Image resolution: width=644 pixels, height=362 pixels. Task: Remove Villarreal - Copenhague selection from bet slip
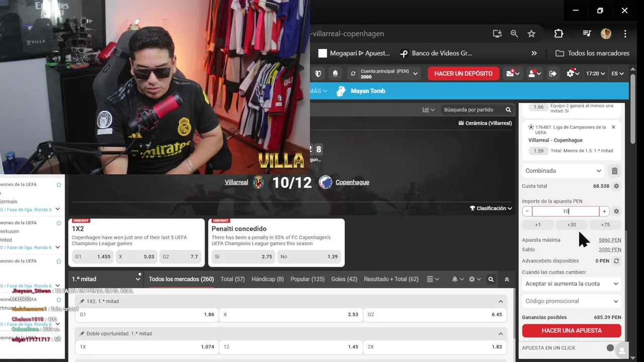pos(613,127)
